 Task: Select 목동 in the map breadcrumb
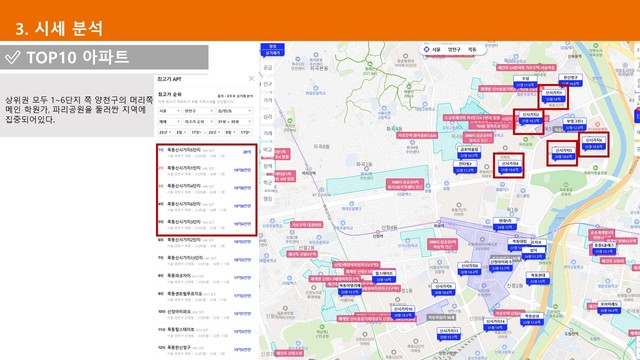point(472,49)
